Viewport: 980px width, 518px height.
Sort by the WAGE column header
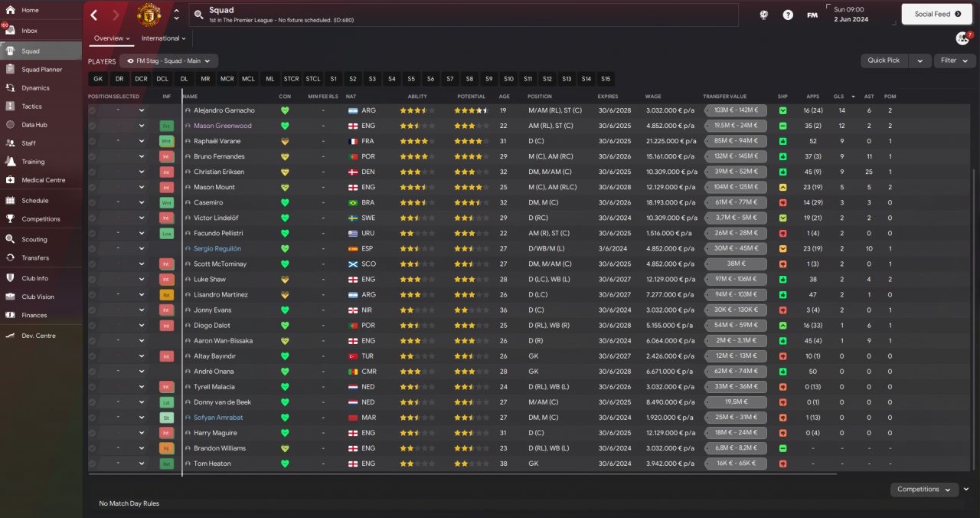pyautogui.click(x=653, y=97)
